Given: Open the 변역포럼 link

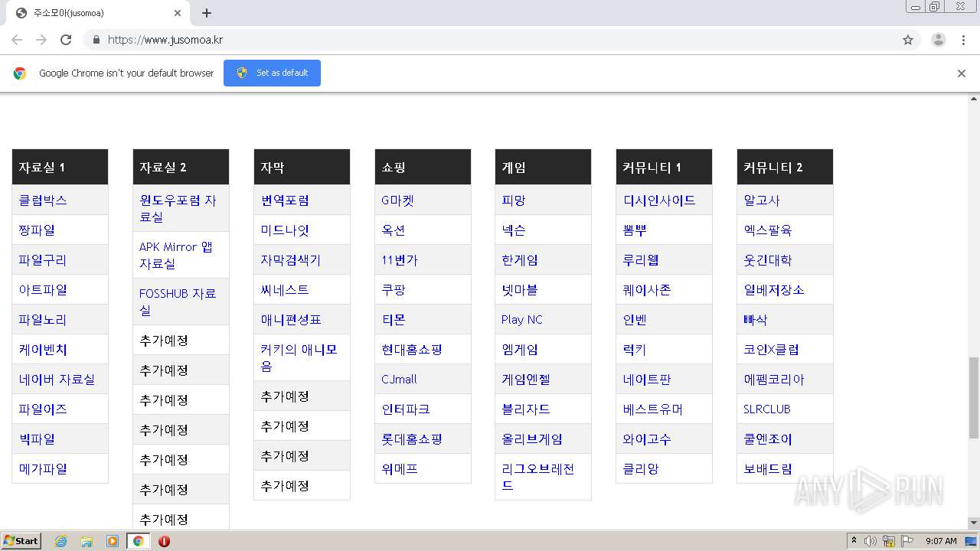Looking at the screenshot, I should click(285, 200).
